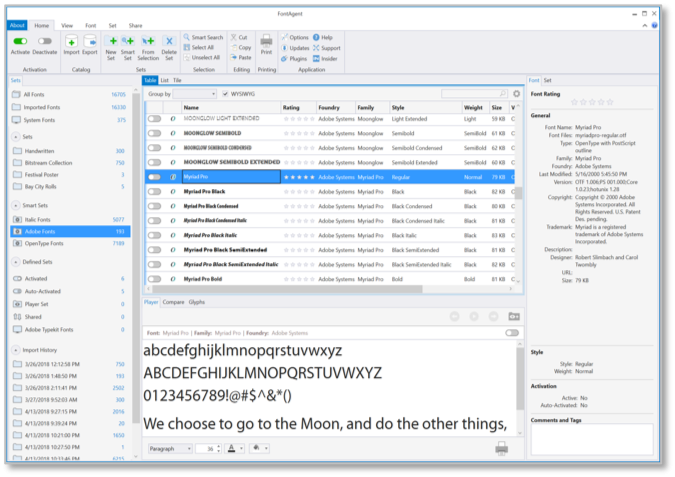Sort table by Weight column header
The height and width of the screenshot is (477, 675).
pyautogui.click(x=475, y=108)
